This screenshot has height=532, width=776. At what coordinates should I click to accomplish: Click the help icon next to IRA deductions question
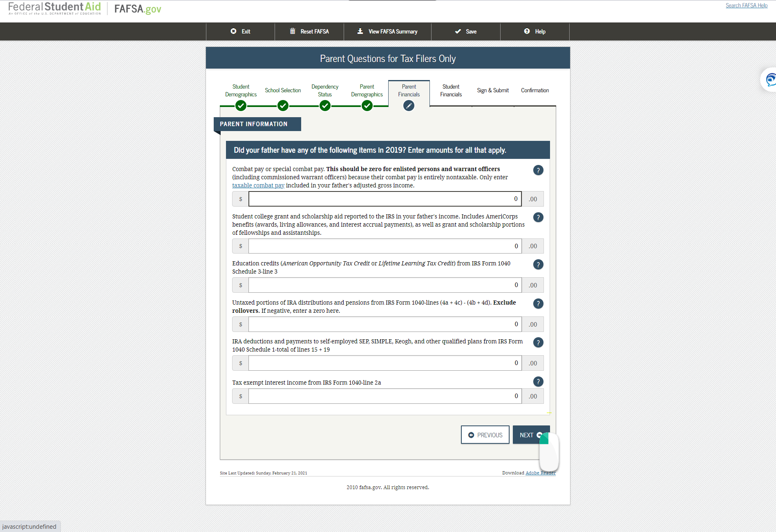point(538,343)
